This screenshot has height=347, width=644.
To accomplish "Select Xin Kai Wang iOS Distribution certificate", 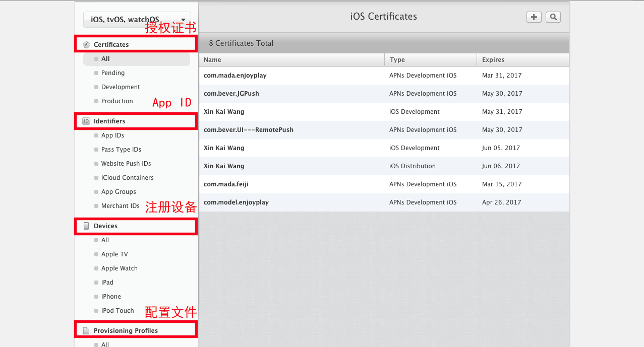I will (x=384, y=166).
